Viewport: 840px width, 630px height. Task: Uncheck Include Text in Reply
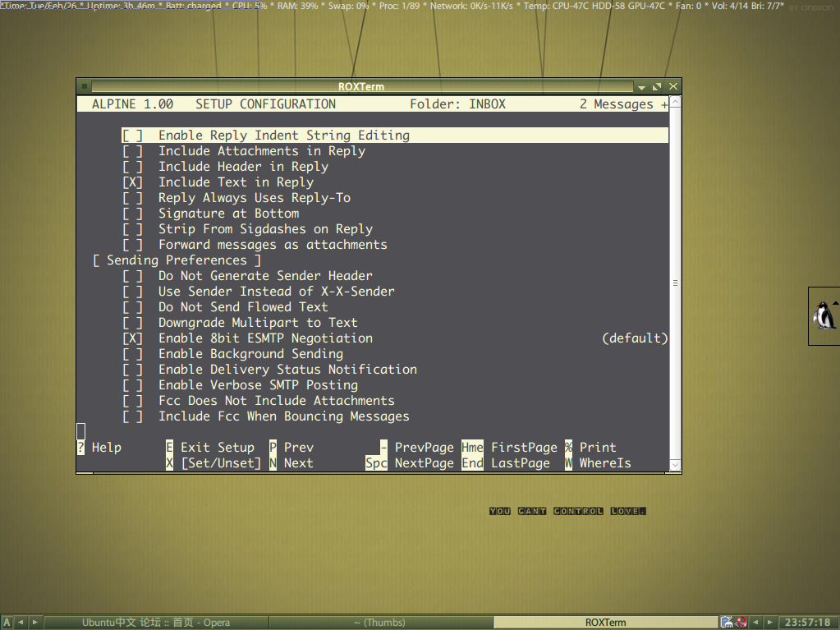point(132,182)
